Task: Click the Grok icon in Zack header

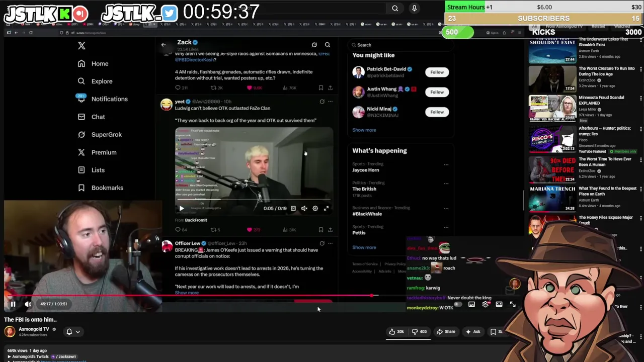Action: pos(314,45)
